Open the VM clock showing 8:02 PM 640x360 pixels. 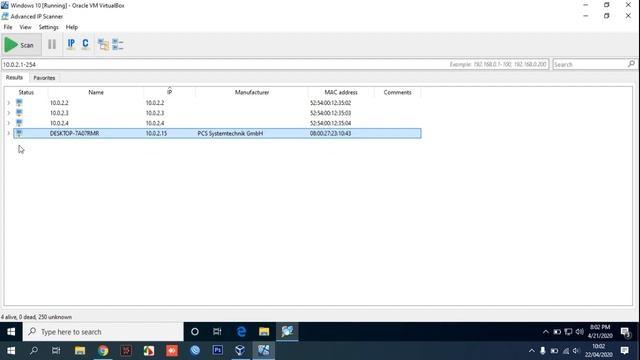click(x=600, y=331)
